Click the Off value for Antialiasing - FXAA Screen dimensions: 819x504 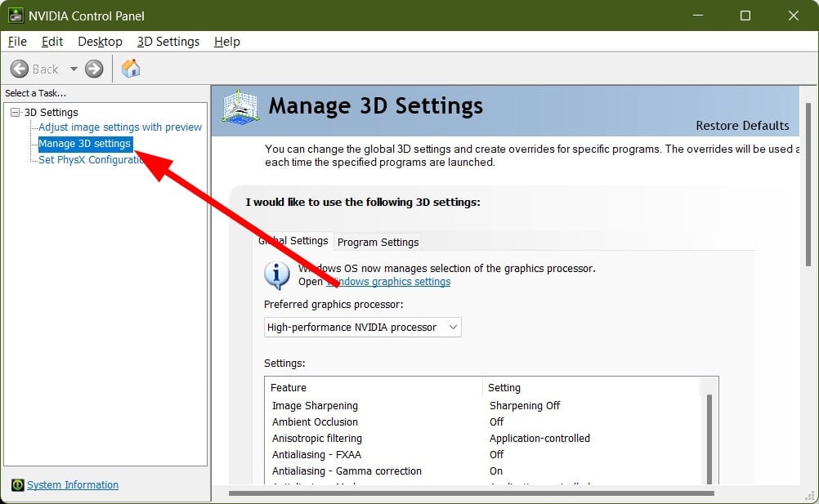[497, 455]
